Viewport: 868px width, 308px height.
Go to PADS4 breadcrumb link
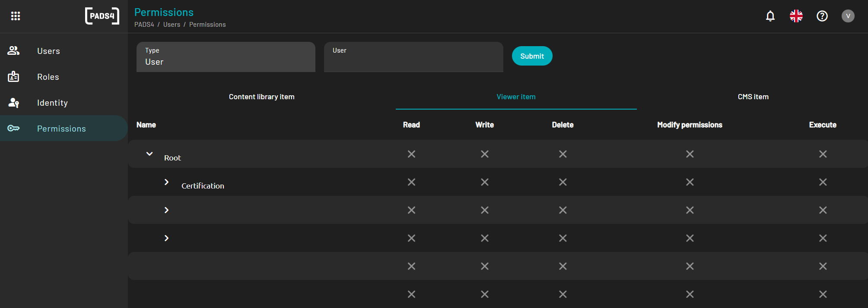[144, 25]
